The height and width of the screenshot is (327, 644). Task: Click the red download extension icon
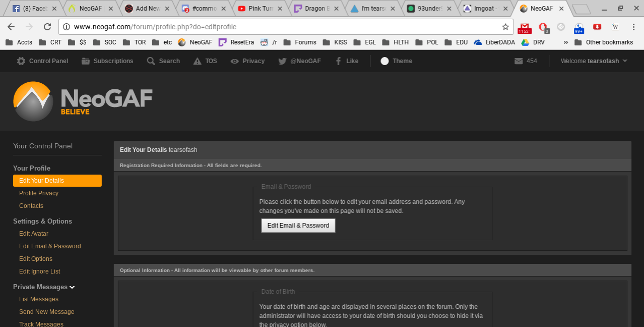(x=597, y=27)
